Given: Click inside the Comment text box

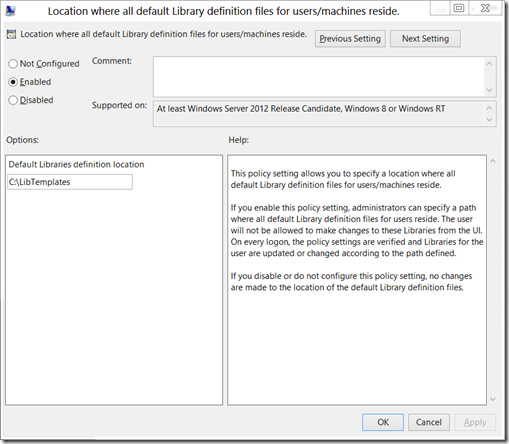Looking at the screenshot, I should tap(318, 77).
